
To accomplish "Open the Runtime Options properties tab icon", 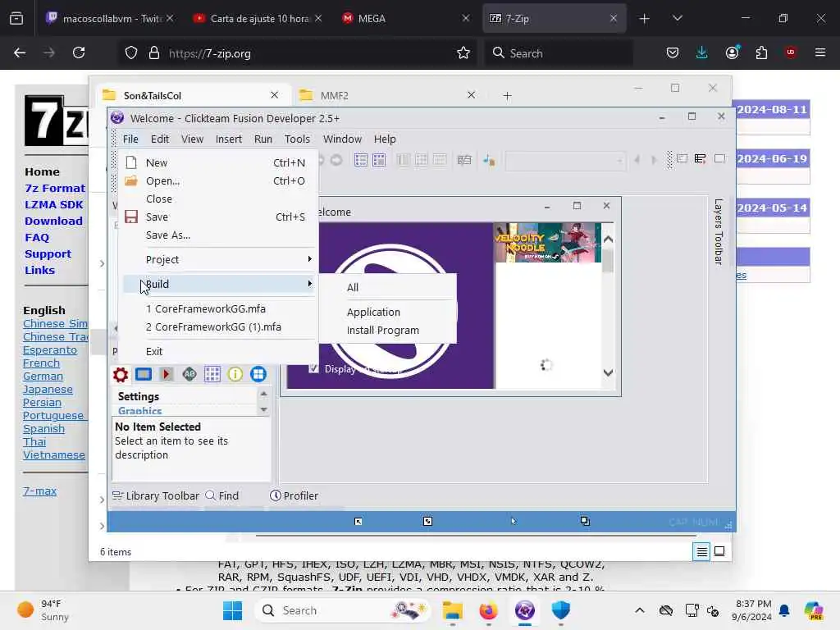I will pos(166,374).
